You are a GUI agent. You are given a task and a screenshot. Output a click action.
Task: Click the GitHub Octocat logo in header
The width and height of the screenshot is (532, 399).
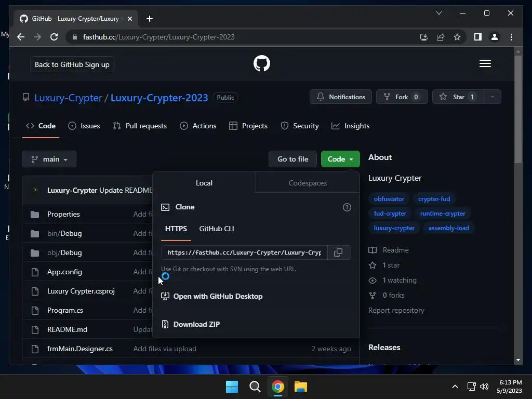(262, 63)
